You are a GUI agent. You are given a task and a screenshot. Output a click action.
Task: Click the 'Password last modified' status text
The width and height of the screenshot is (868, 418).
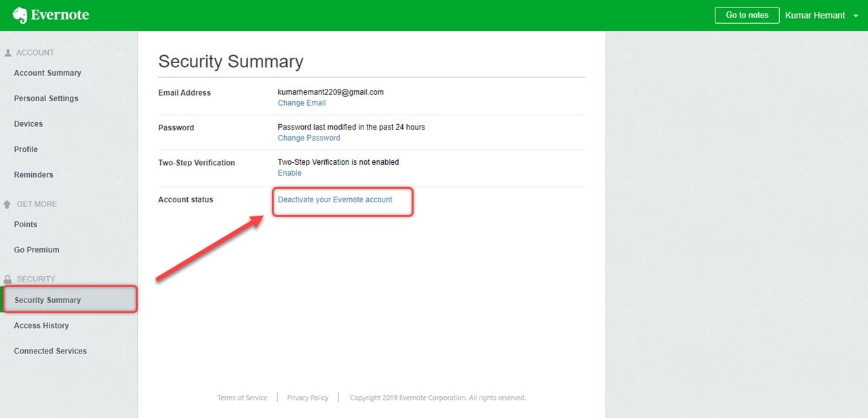[x=351, y=127]
